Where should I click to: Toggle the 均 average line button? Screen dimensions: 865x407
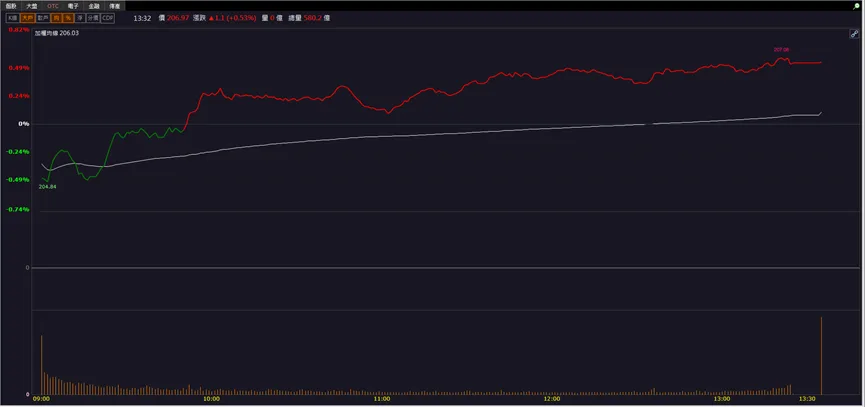pyautogui.click(x=56, y=18)
